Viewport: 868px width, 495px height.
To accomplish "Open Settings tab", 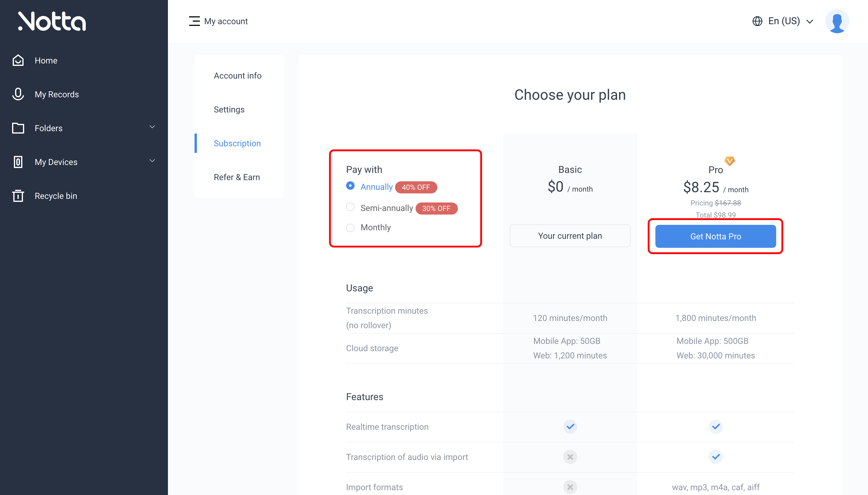I will point(229,109).
